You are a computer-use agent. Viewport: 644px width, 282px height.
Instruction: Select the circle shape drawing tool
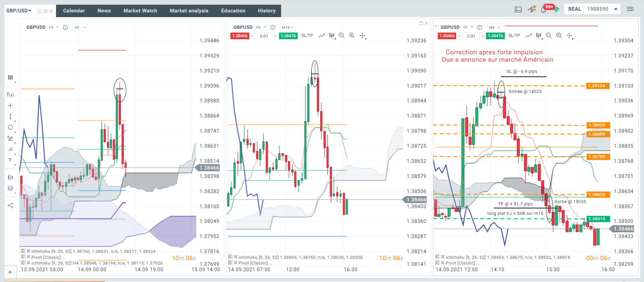click(10, 127)
